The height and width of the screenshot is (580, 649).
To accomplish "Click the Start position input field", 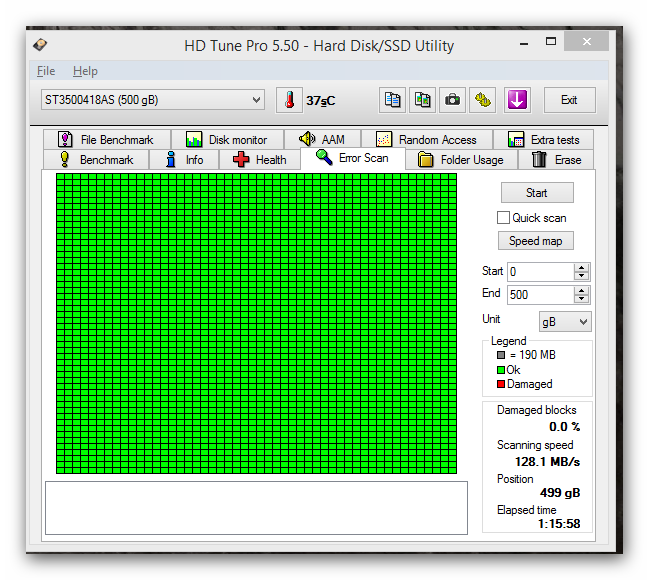I will [541, 272].
